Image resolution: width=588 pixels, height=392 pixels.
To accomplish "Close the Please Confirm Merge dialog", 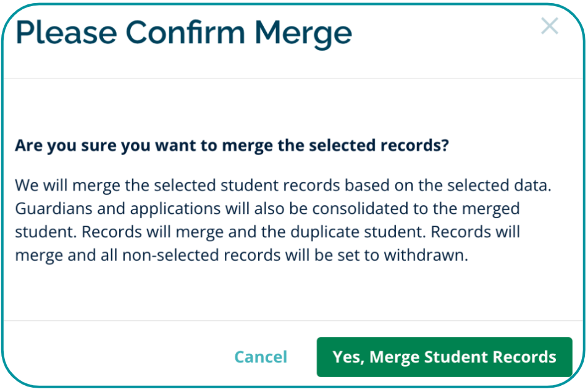I will (x=549, y=26).
